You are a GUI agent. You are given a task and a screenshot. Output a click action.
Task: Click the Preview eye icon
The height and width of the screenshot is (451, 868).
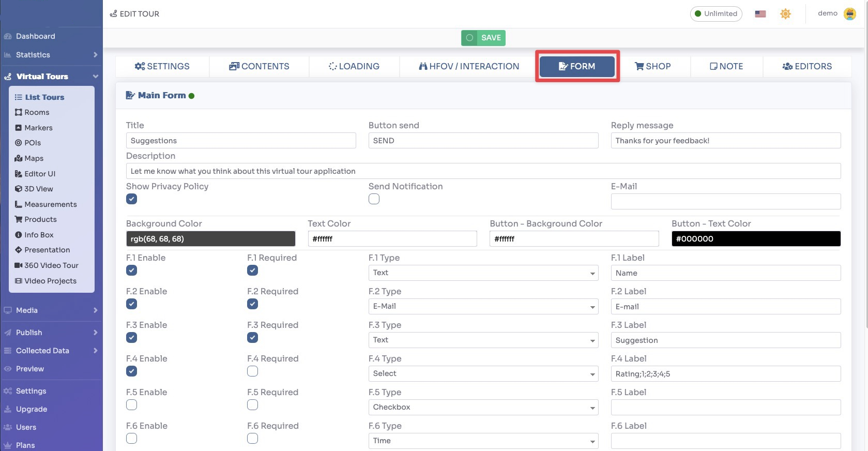click(x=8, y=369)
